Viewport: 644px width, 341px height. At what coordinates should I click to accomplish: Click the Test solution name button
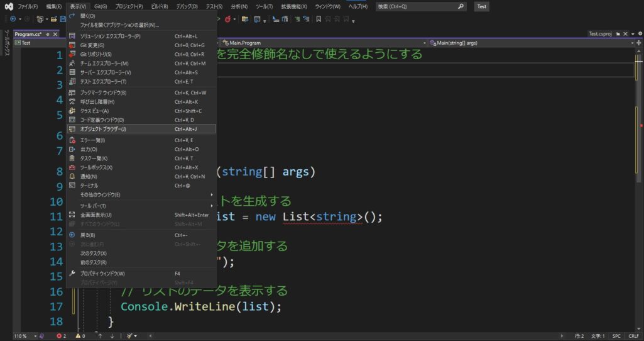(x=482, y=6)
